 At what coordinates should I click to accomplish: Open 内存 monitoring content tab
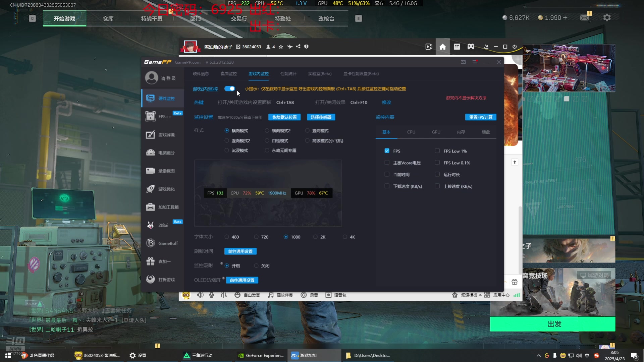461,132
